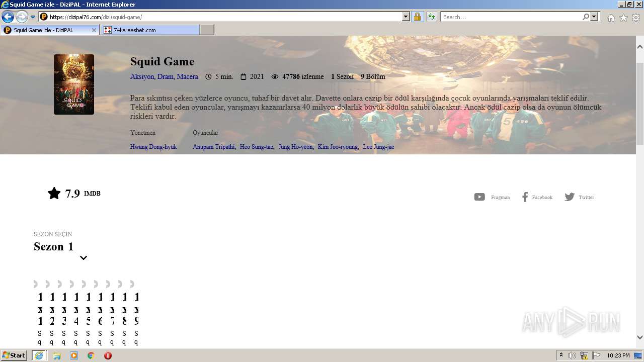Image resolution: width=644 pixels, height=362 pixels.
Task: Open the Windows Start button
Action: coord(14,355)
